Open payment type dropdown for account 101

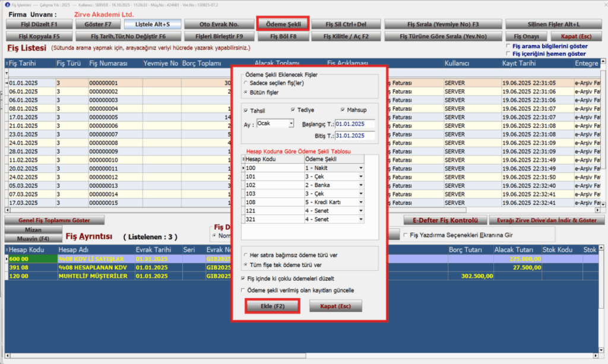click(x=360, y=176)
